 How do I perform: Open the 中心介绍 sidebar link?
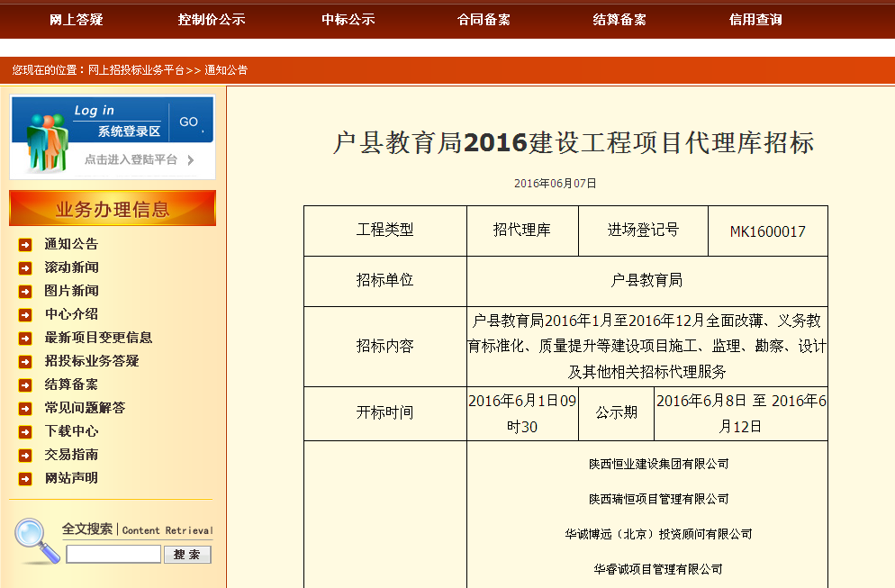tap(72, 314)
